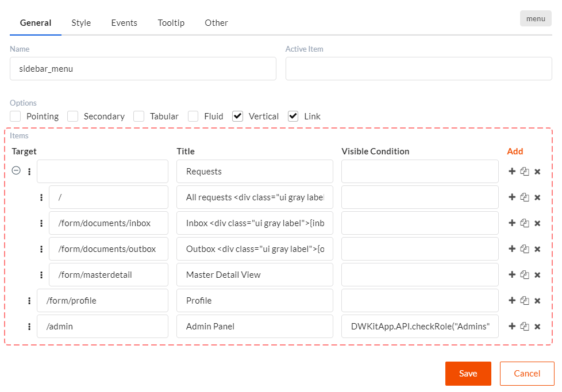Edit the Outbox title field

click(x=255, y=249)
